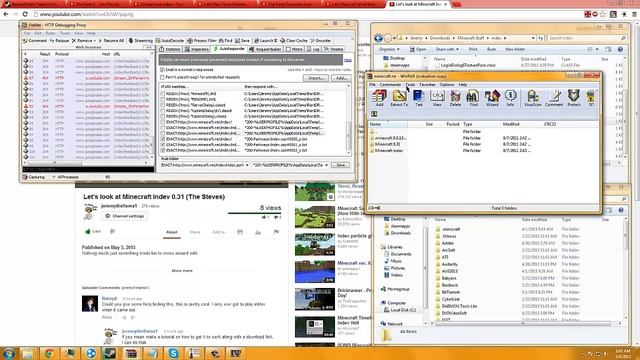The height and width of the screenshot is (360, 640).
Task: Toggle Permit passthrough for unmatched requests
Action: point(163,77)
